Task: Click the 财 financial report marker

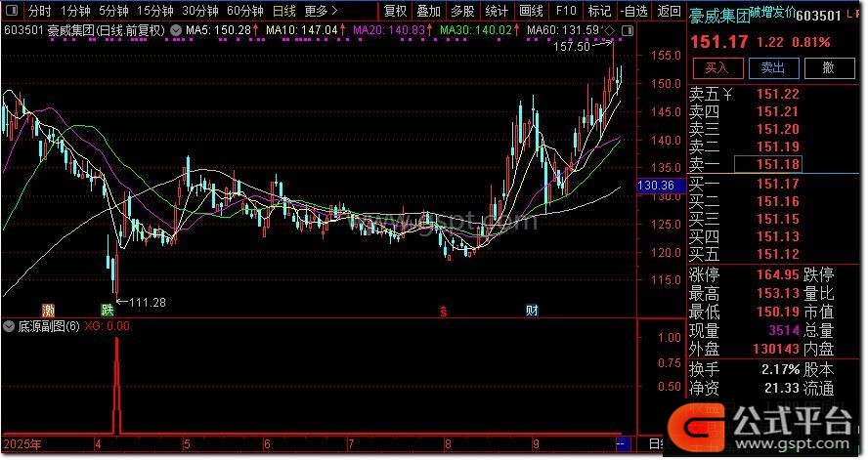Action: (532, 311)
